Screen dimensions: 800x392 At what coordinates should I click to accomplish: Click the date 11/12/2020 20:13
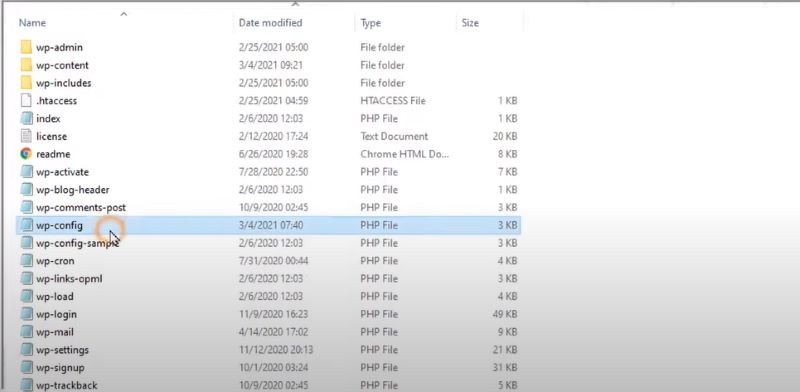(x=276, y=350)
